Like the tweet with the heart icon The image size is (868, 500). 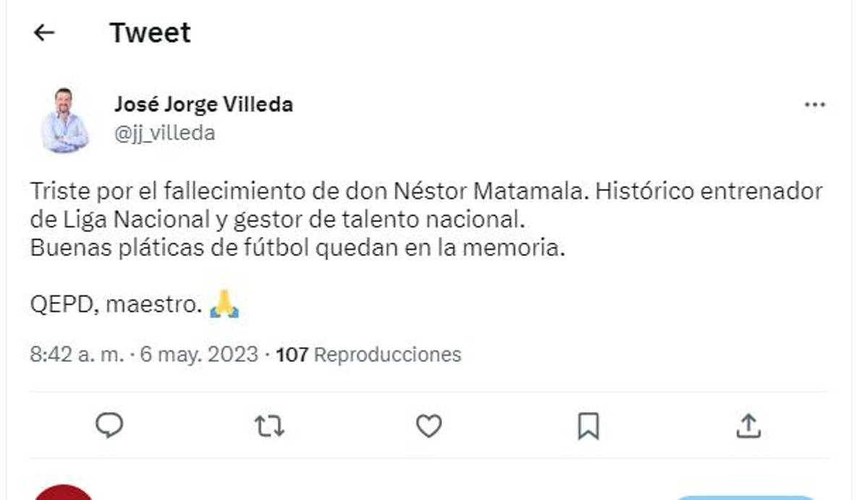coord(428,426)
